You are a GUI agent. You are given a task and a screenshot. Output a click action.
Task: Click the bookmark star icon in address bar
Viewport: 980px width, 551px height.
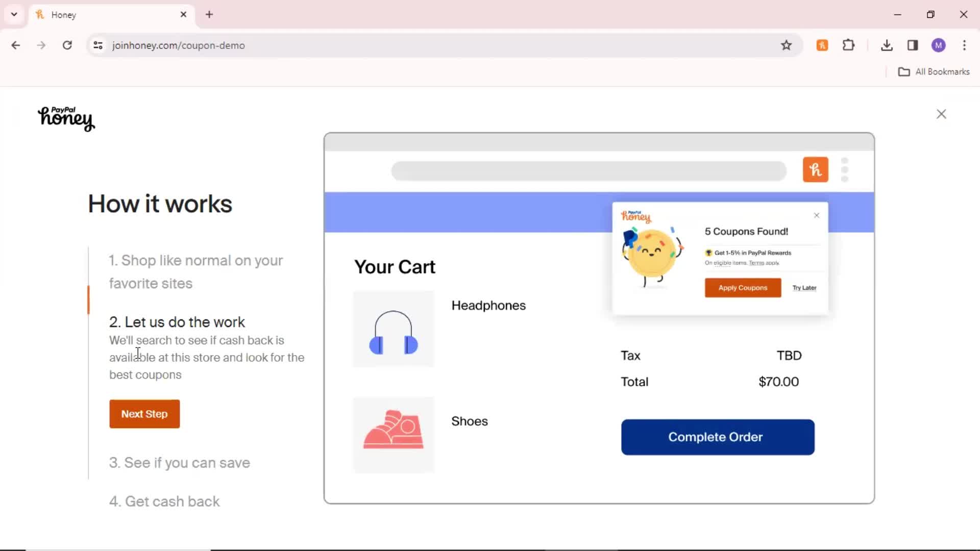click(787, 45)
